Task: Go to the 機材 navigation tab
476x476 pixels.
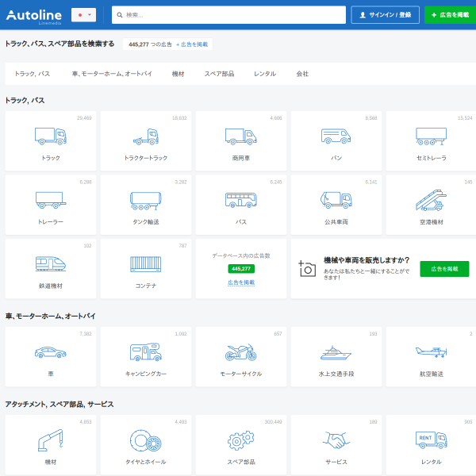Action: 178,74
